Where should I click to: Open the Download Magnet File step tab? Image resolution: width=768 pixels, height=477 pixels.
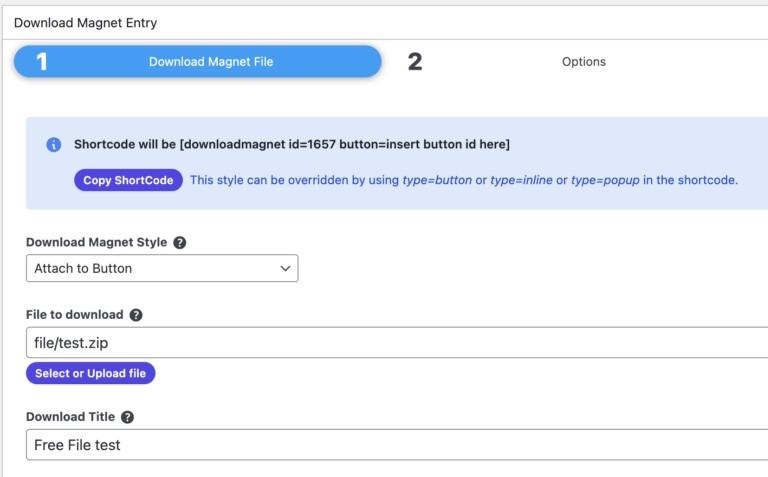(x=211, y=62)
